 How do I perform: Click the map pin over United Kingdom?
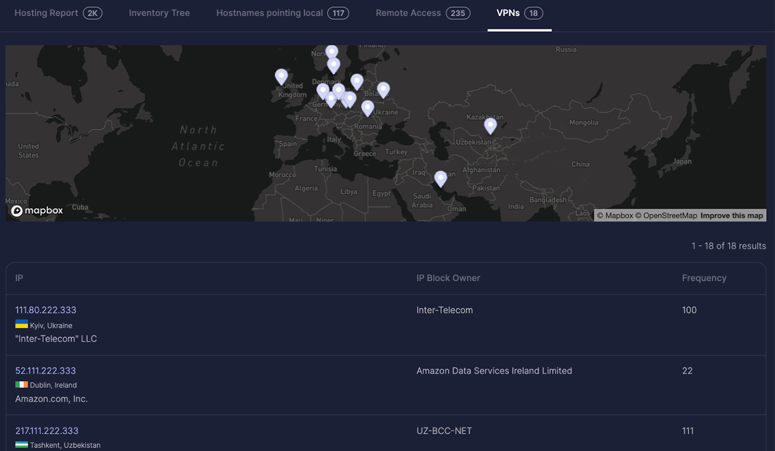281,77
